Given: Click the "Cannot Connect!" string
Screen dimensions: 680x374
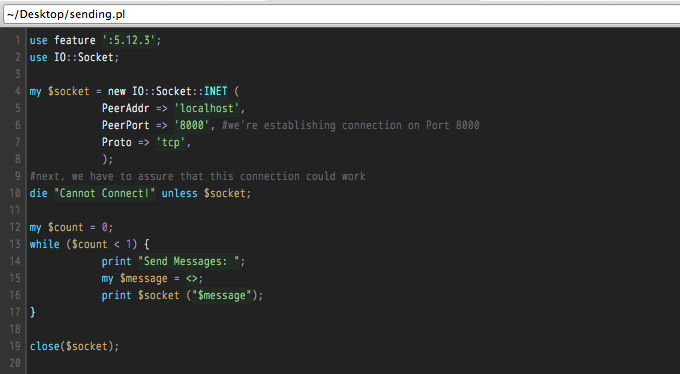Looking at the screenshot, I should tap(105, 194).
